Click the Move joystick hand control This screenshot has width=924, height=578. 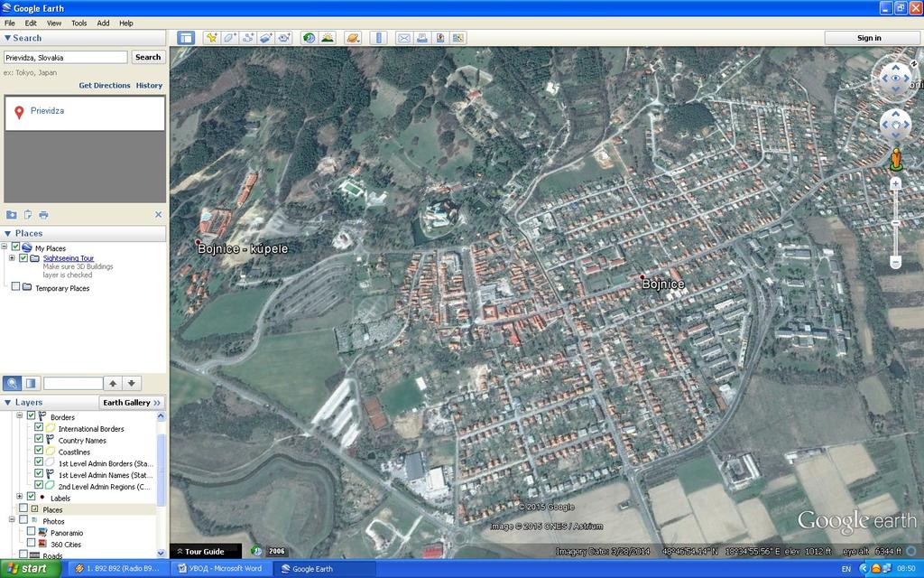[x=896, y=125]
